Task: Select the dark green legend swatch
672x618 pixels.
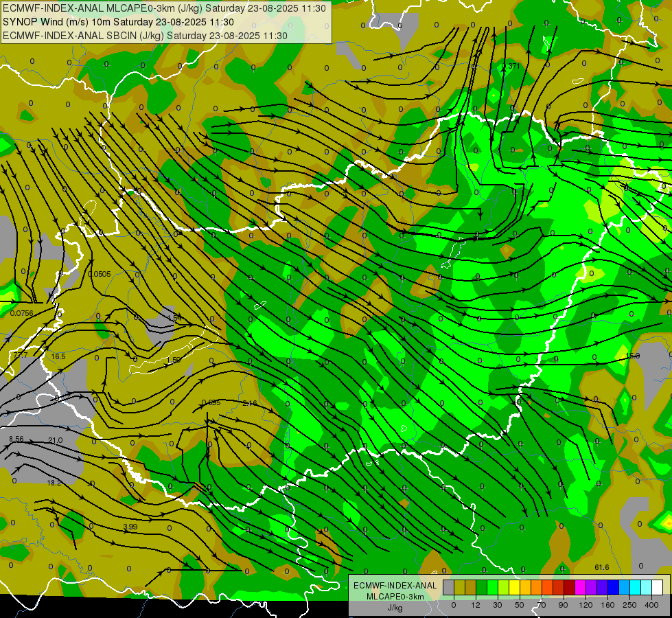Action: click(x=482, y=588)
